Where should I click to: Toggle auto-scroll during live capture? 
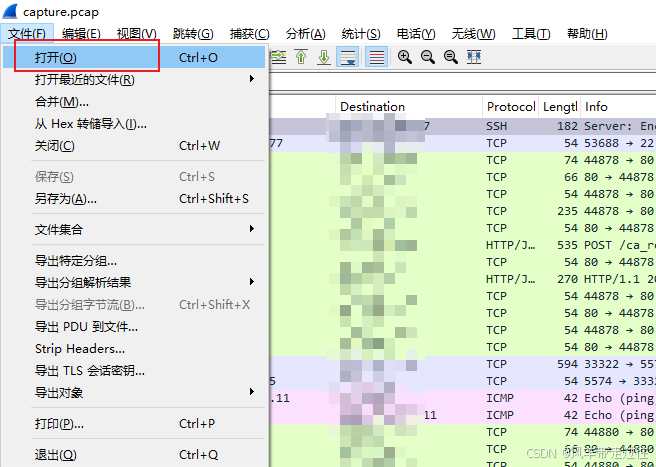tap(348, 57)
